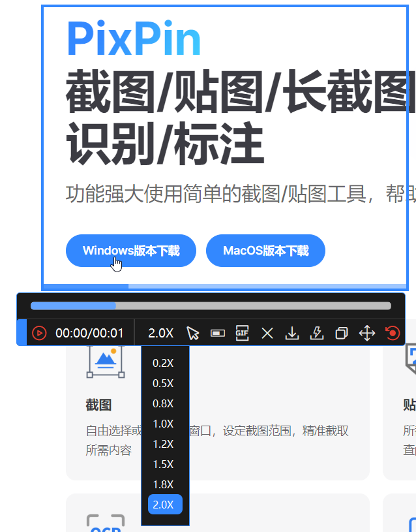Image resolution: width=416 pixels, height=532 pixels.
Task: Select the GIF export icon
Action: pos(243,333)
